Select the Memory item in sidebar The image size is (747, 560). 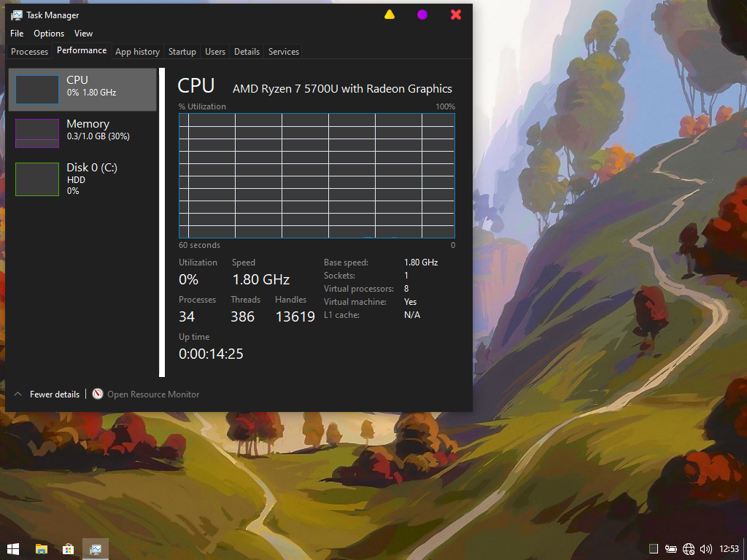tap(82, 133)
